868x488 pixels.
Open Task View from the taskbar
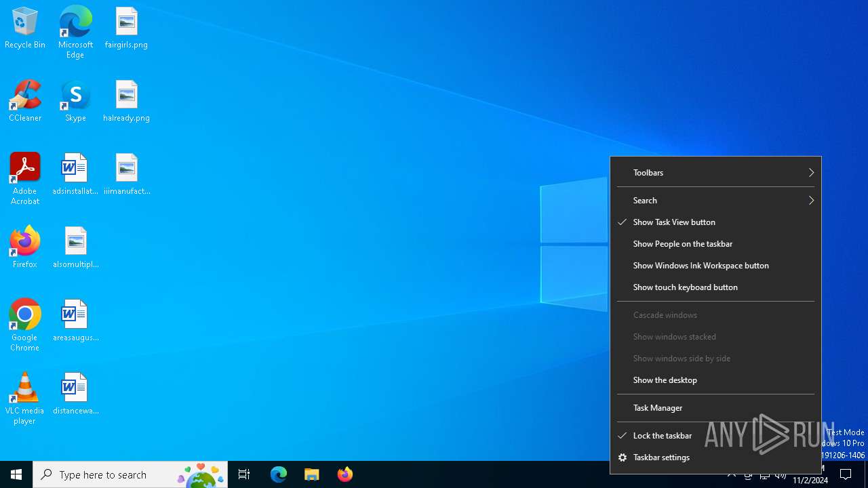pyautogui.click(x=244, y=474)
